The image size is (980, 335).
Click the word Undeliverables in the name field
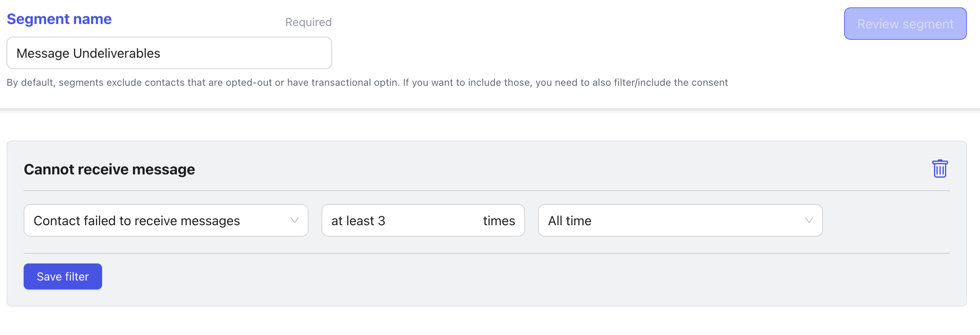pos(117,53)
